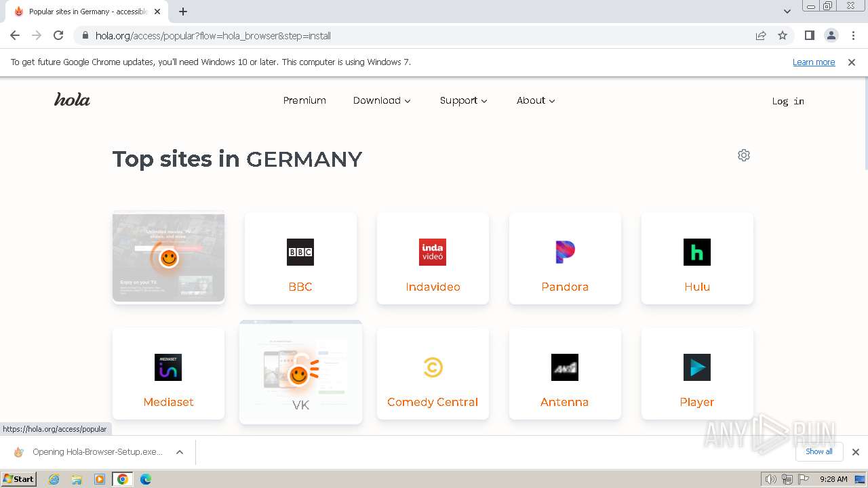Viewport: 868px width, 488px height.
Task: Click the Mediaset label text
Action: coord(168,402)
